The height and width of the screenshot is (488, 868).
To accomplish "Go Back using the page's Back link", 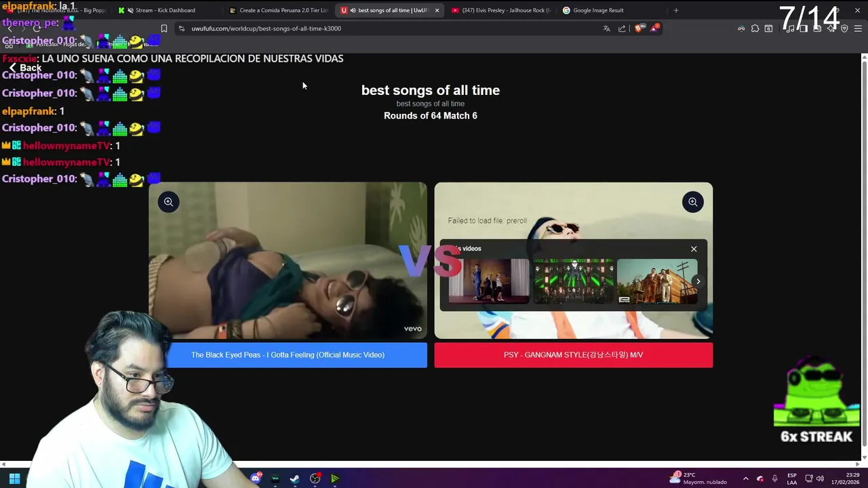I will point(25,68).
